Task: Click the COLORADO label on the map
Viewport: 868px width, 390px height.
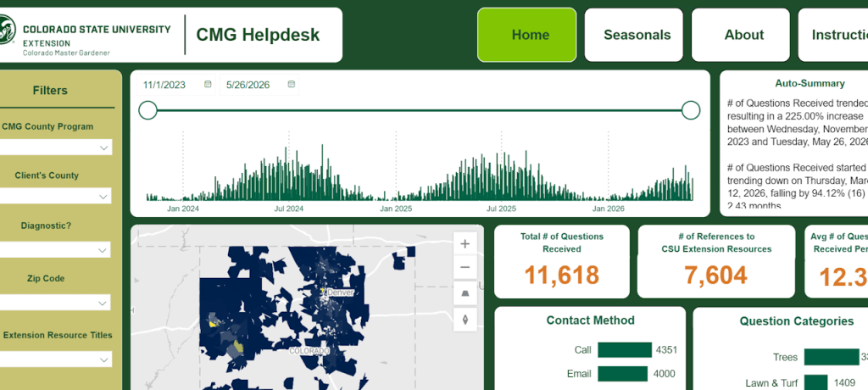Action: pyautogui.click(x=310, y=351)
